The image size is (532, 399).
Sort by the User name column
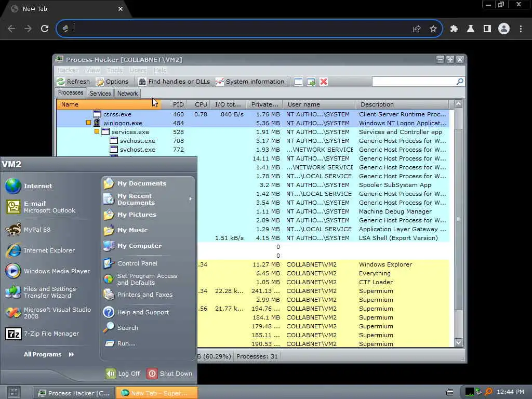[x=319, y=104]
